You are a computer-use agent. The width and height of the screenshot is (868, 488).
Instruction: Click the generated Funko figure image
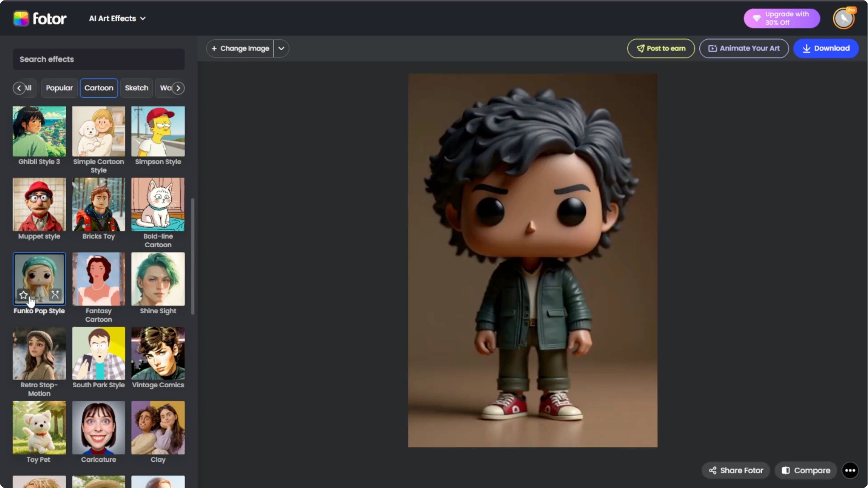532,261
